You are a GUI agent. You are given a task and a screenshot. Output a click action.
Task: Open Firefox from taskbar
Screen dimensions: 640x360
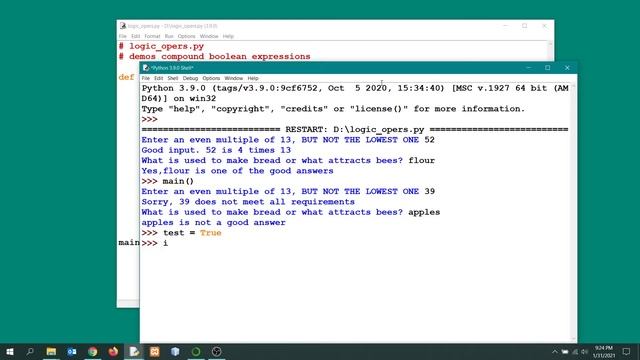(113, 351)
